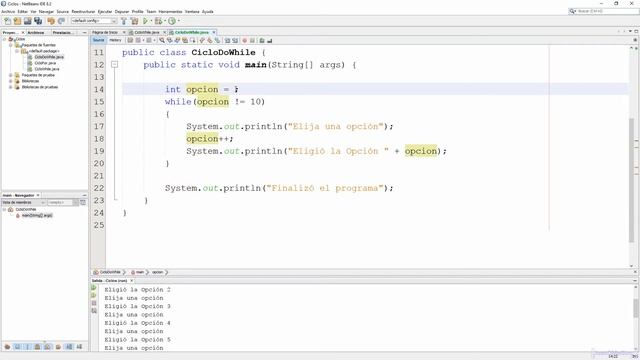Toggle Show Static Members filter in Navigator
This screenshot has height=360, width=640.
coord(27,347)
